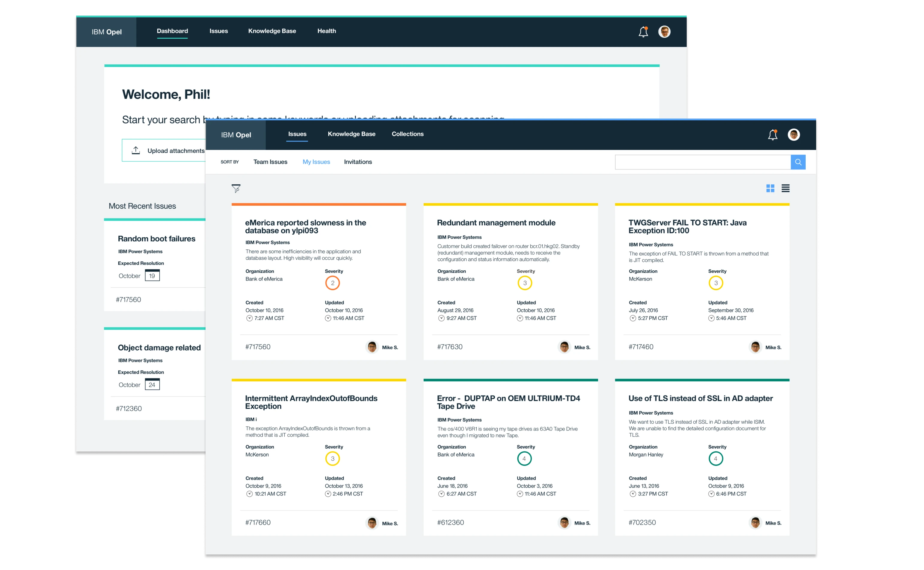Select Dashboard tab in back window
Image resolution: width=924 pixels, height=570 pixels.
(x=172, y=31)
